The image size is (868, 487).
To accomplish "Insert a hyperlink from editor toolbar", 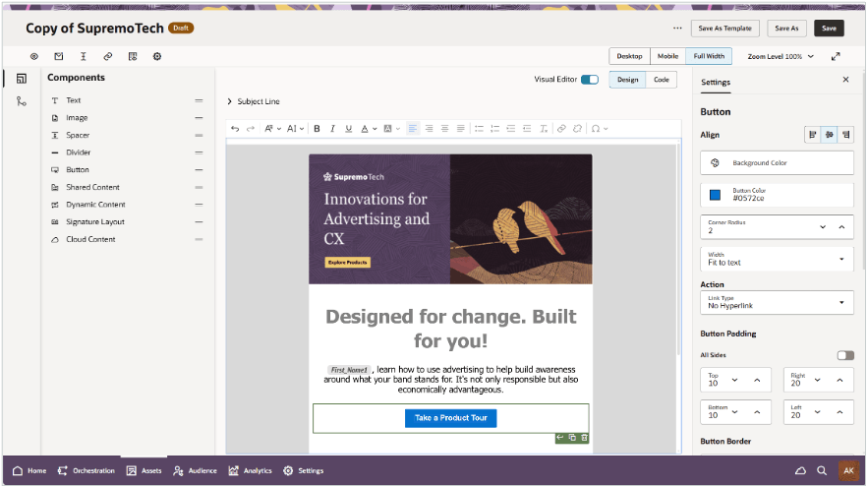I will pos(561,129).
